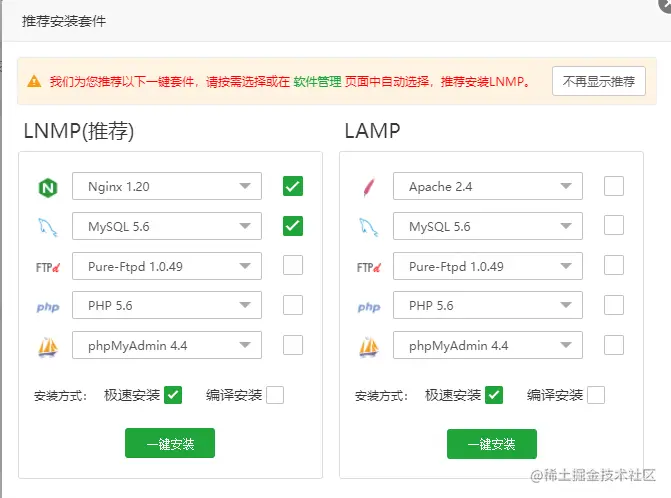Click the LAMP heading
Viewport: 671px width, 498px height.
[372, 130]
